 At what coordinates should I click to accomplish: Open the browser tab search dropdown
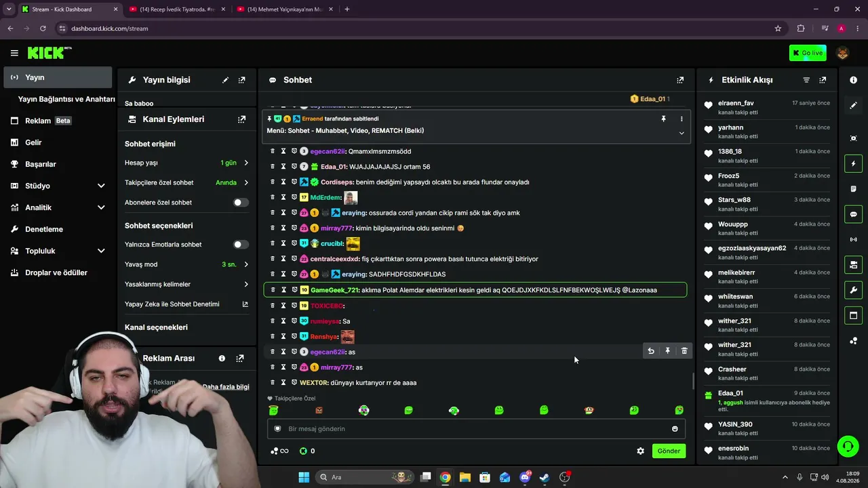click(x=9, y=9)
